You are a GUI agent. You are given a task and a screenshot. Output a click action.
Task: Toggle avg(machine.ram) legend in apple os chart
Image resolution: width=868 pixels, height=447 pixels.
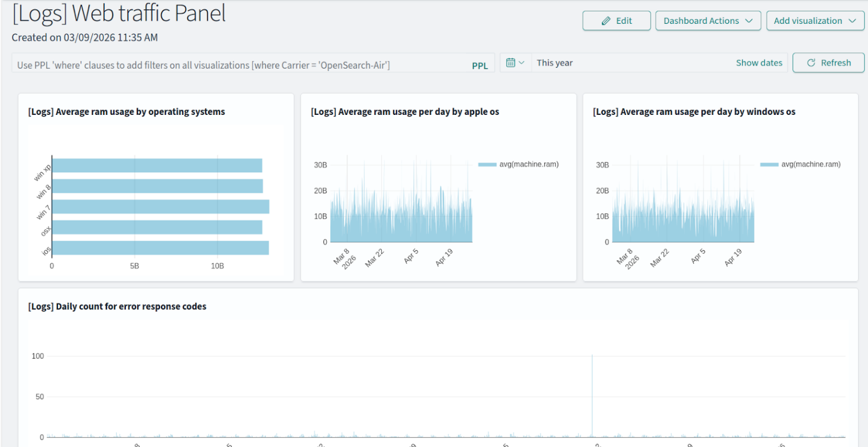coord(528,164)
